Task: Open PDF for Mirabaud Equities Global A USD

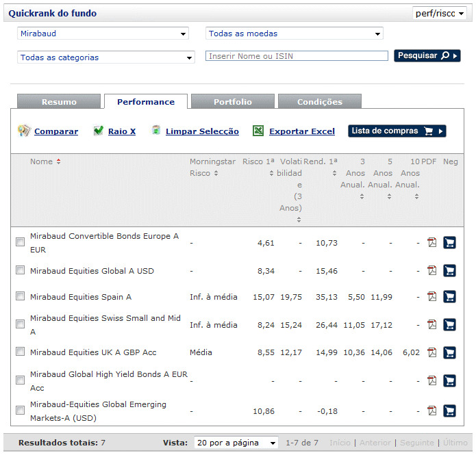Action: point(432,270)
